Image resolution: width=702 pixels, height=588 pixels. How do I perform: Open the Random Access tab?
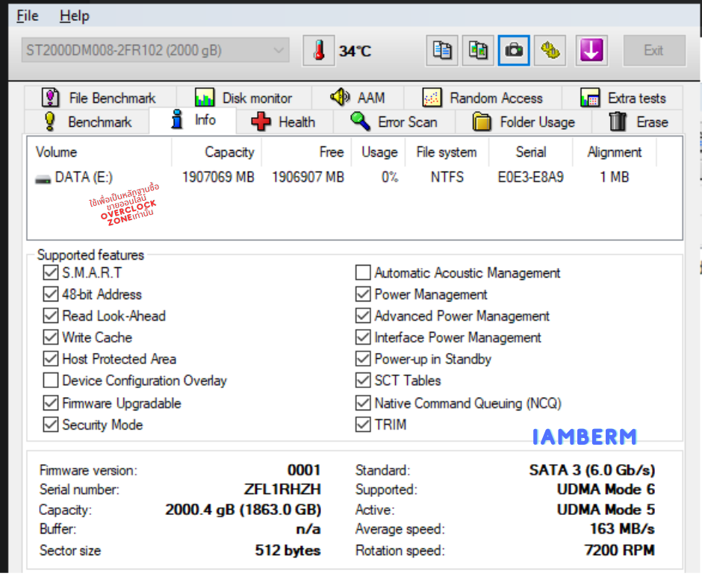point(482,98)
